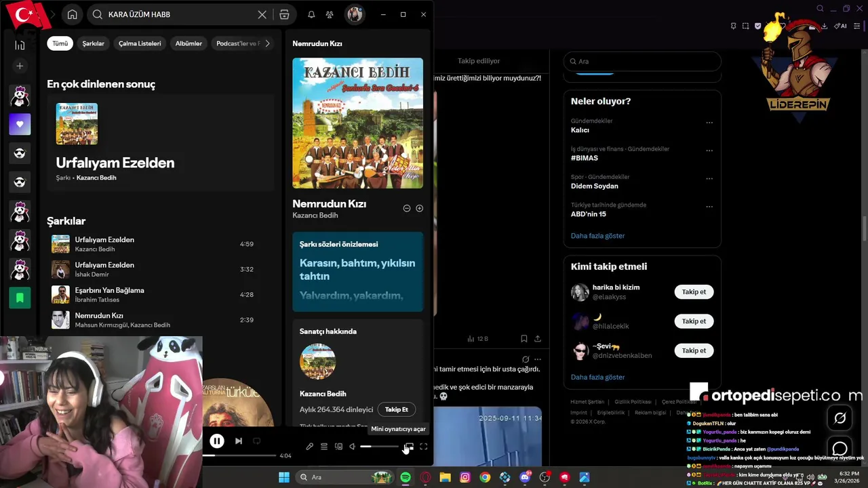Open Windows Start menu
The width and height of the screenshot is (868, 488).
(283, 477)
